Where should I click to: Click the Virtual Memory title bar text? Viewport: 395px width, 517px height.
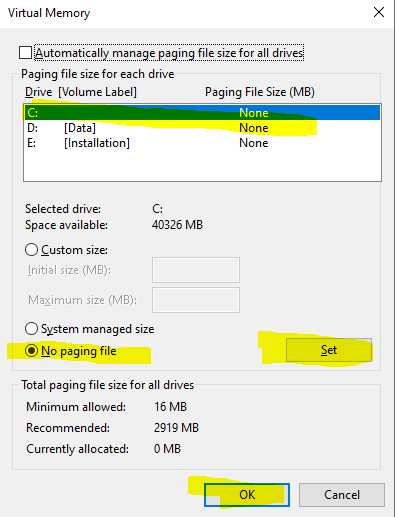point(49,13)
